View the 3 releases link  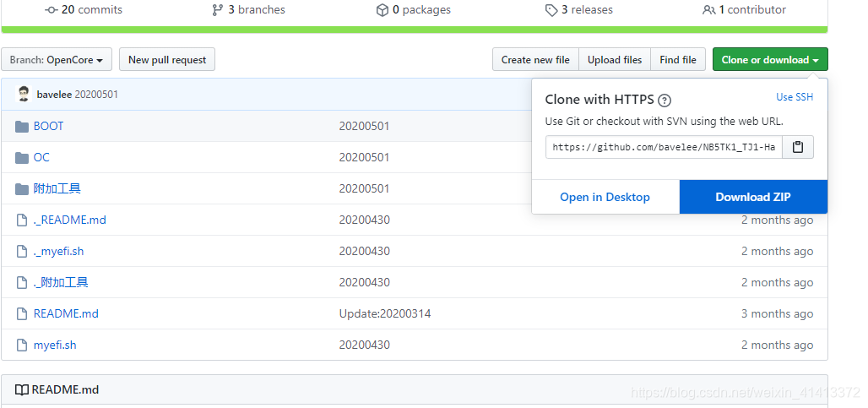tap(579, 9)
